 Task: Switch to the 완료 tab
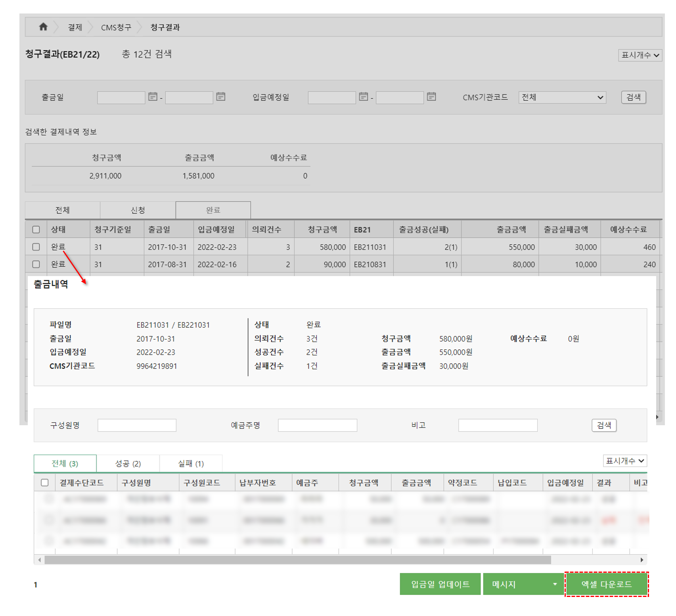pyautogui.click(x=213, y=210)
